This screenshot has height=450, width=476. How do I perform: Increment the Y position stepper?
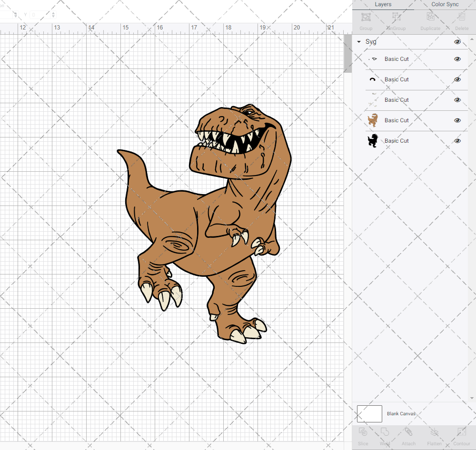coord(53,13)
